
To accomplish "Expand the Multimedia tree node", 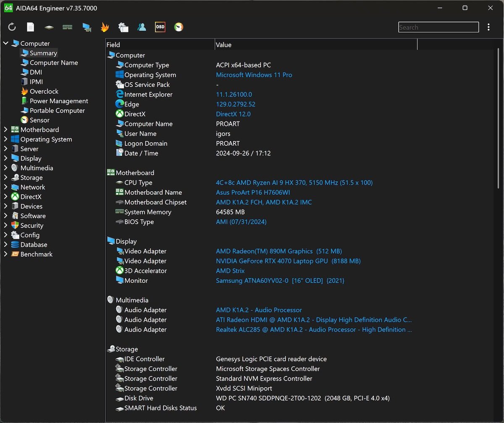I will (5, 168).
